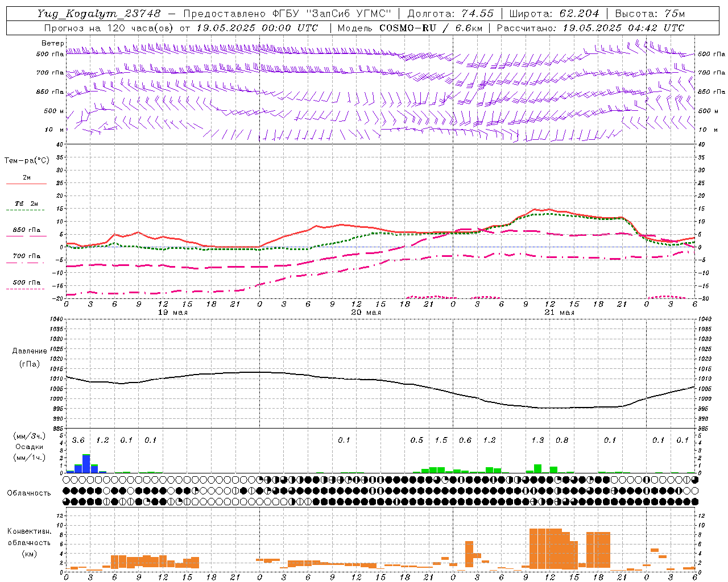This screenshot has height=582, width=728.
Task: Click the computed time Рассчитано: 19.05.2025 04:42 UTC
Action: (591, 28)
